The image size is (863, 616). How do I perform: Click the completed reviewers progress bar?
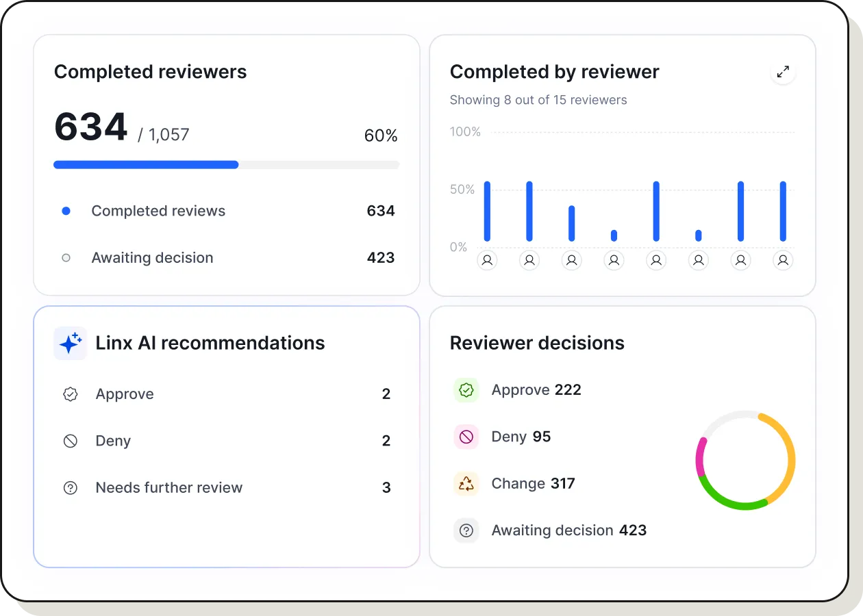(x=227, y=164)
